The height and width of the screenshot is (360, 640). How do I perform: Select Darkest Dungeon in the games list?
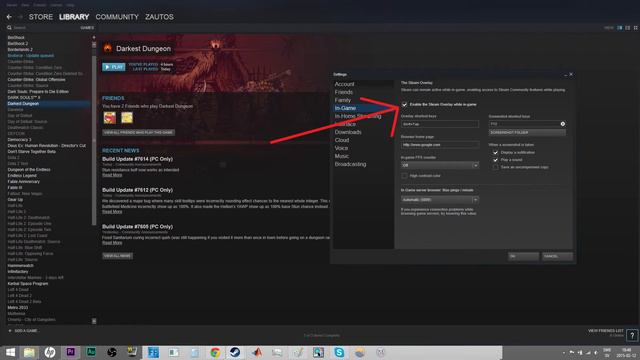click(x=23, y=104)
